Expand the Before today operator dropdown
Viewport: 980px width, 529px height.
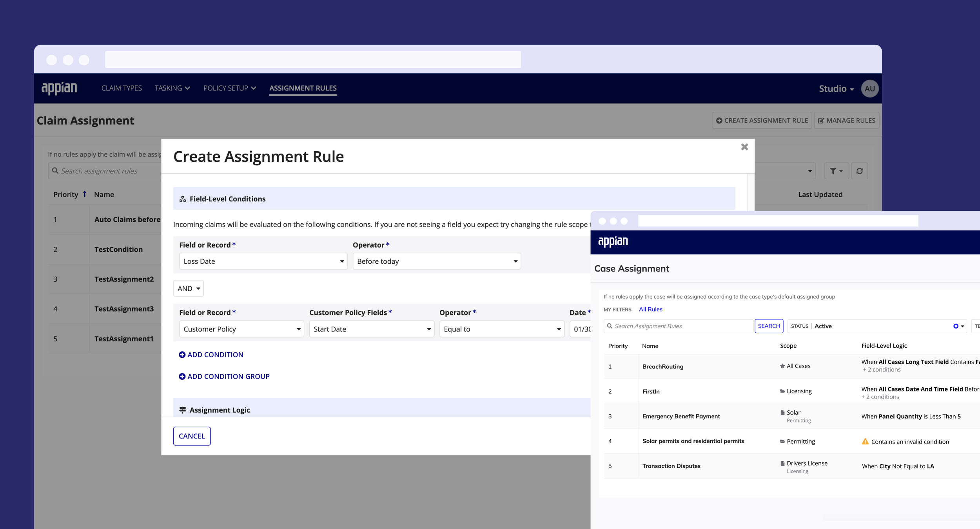(x=436, y=261)
